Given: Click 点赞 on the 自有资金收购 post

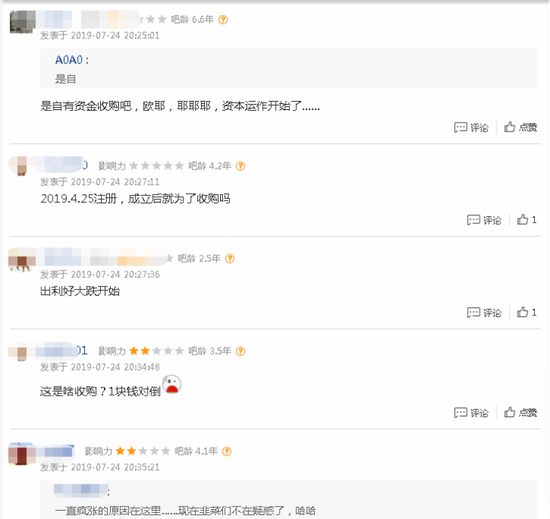Looking at the screenshot, I should [520, 127].
